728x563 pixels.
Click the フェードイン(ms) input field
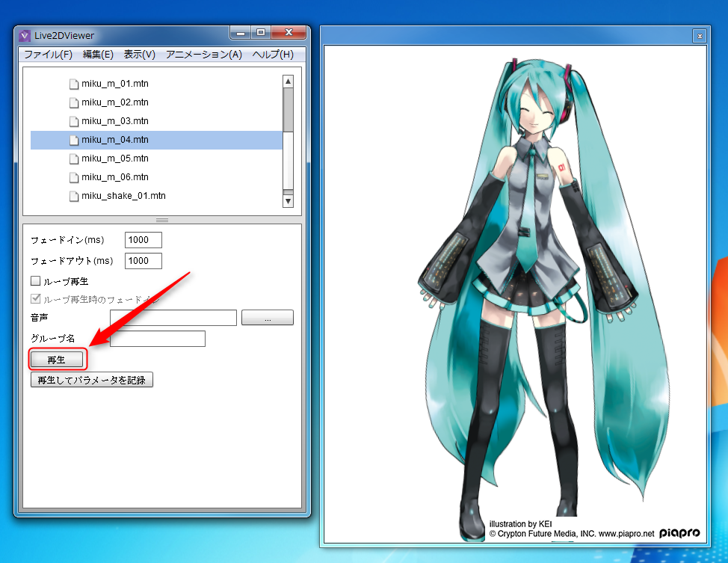tap(144, 240)
